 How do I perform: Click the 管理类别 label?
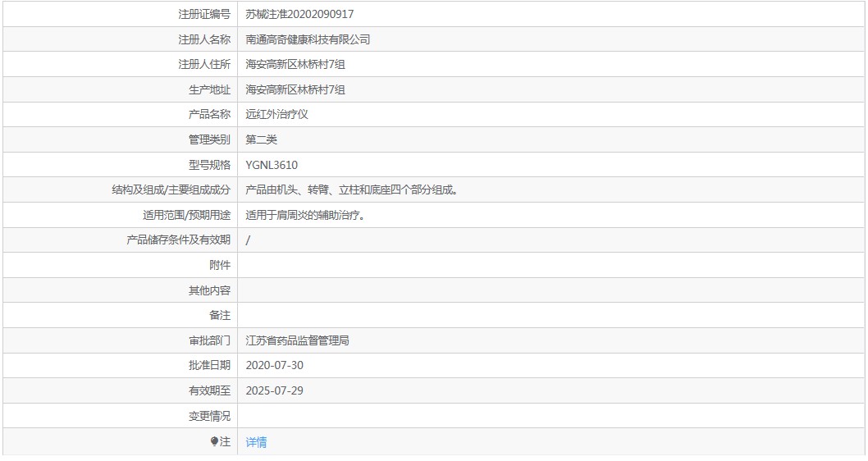(x=209, y=140)
